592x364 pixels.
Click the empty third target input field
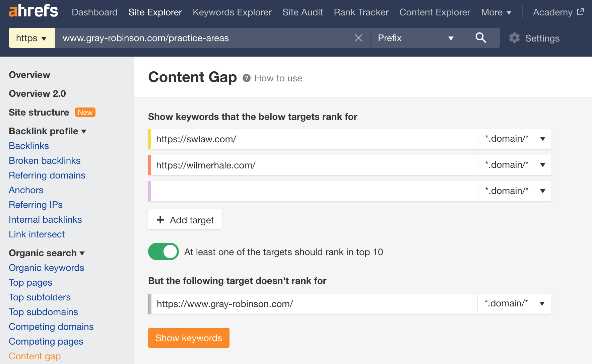pyautogui.click(x=312, y=191)
